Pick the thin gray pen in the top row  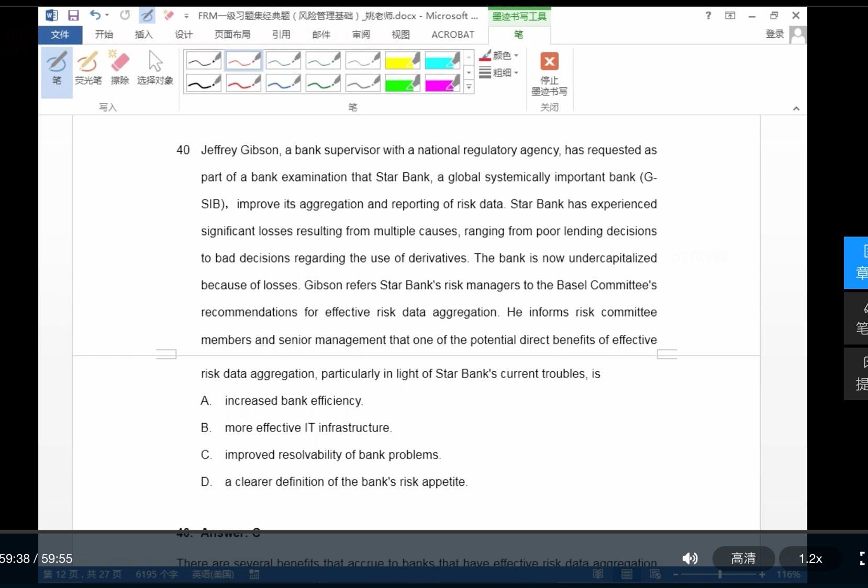(x=363, y=60)
